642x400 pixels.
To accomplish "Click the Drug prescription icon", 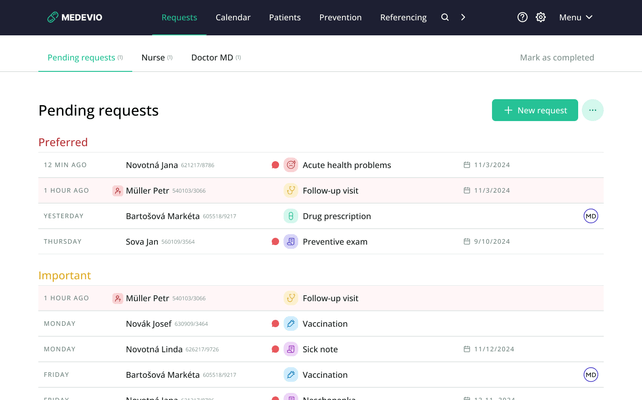I will coord(291,216).
